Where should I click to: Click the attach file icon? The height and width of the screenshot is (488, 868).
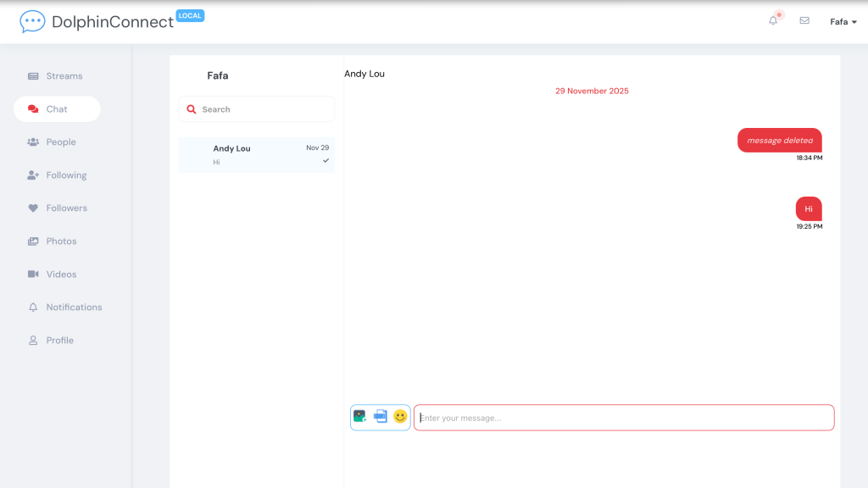381,417
